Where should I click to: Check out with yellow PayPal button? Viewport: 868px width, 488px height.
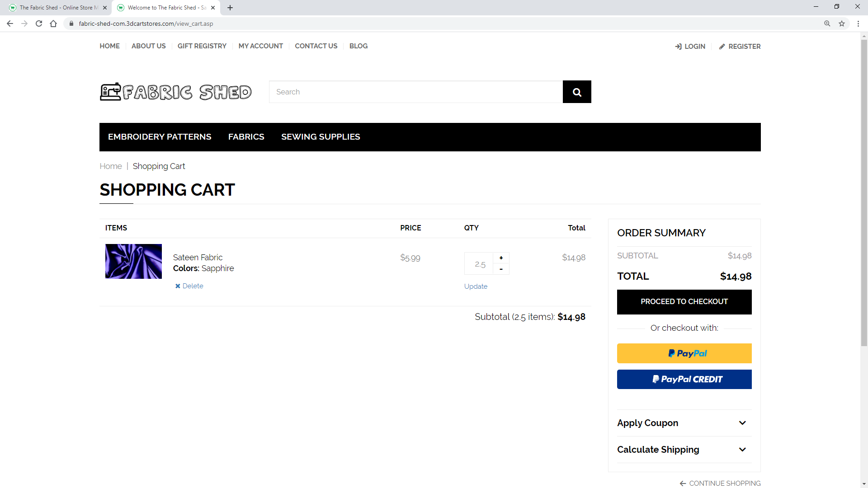tap(684, 353)
